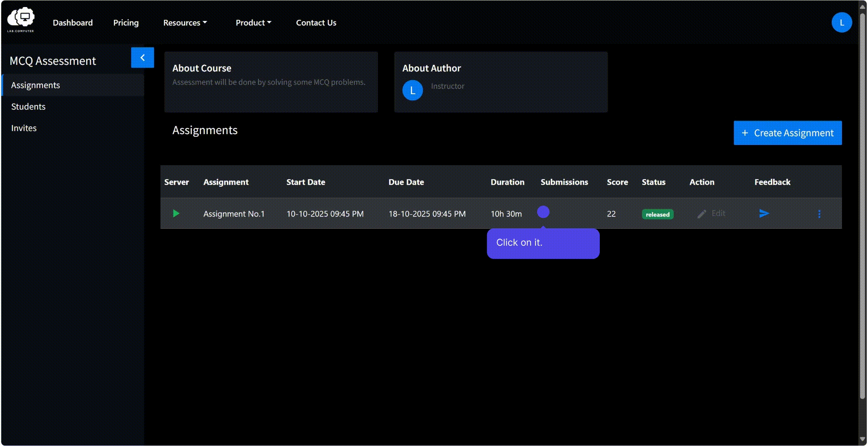Click the pencil Edit icon
The image size is (868, 446).
coord(702,214)
